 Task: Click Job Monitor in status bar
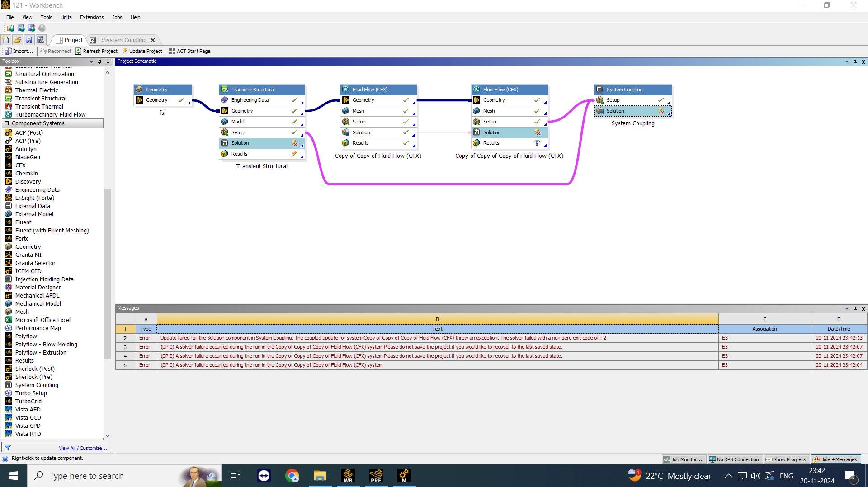pyautogui.click(x=683, y=459)
